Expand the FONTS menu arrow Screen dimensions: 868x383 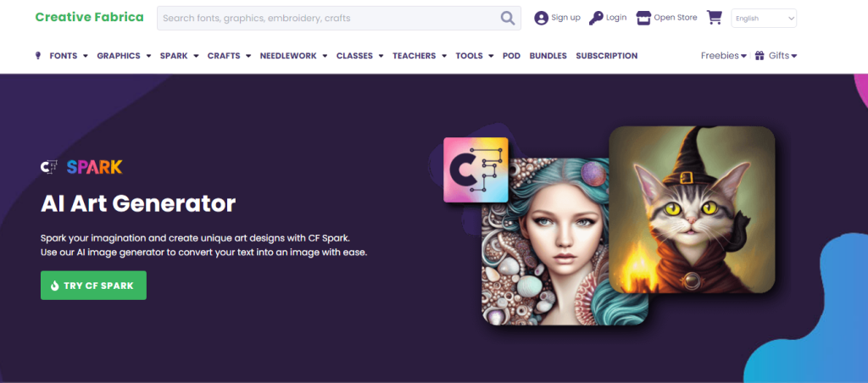point(86,56)
